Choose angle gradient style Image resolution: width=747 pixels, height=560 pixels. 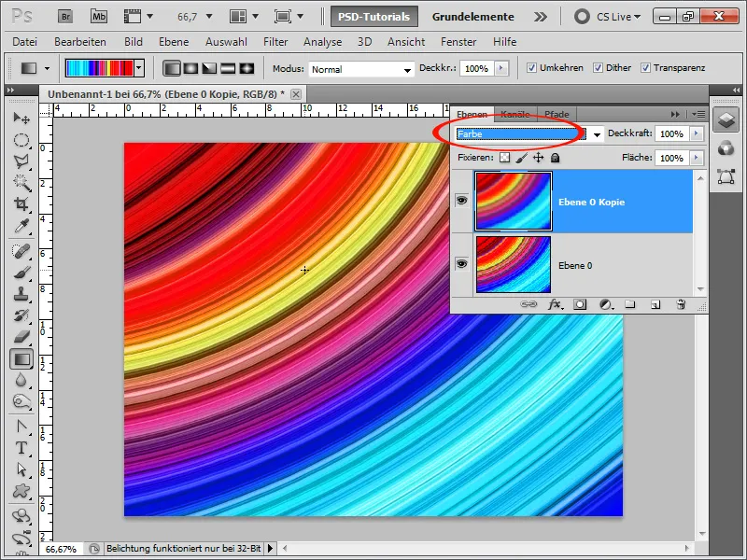click(x=209, y=68)
